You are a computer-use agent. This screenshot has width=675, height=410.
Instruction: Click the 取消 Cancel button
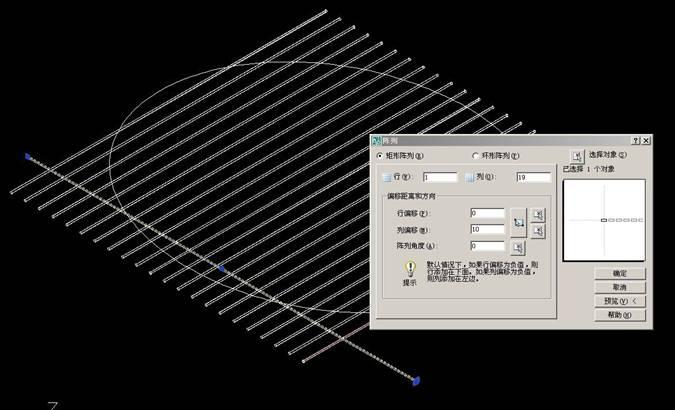[x=620, y=287]
